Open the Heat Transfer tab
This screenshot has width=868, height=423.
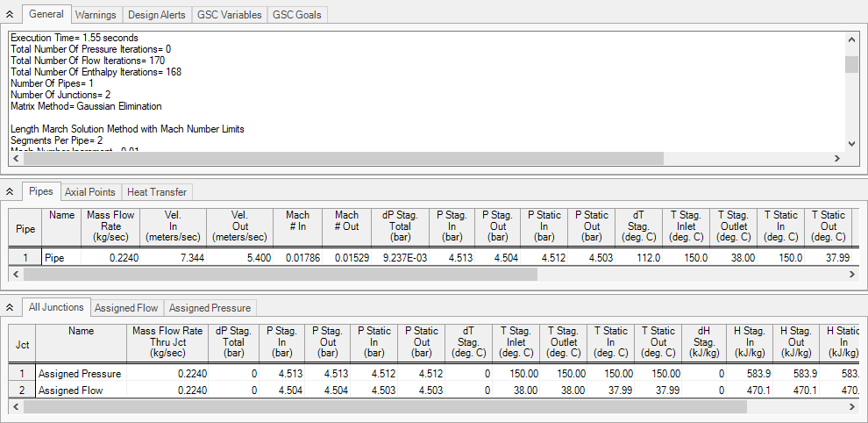point(157,192)
